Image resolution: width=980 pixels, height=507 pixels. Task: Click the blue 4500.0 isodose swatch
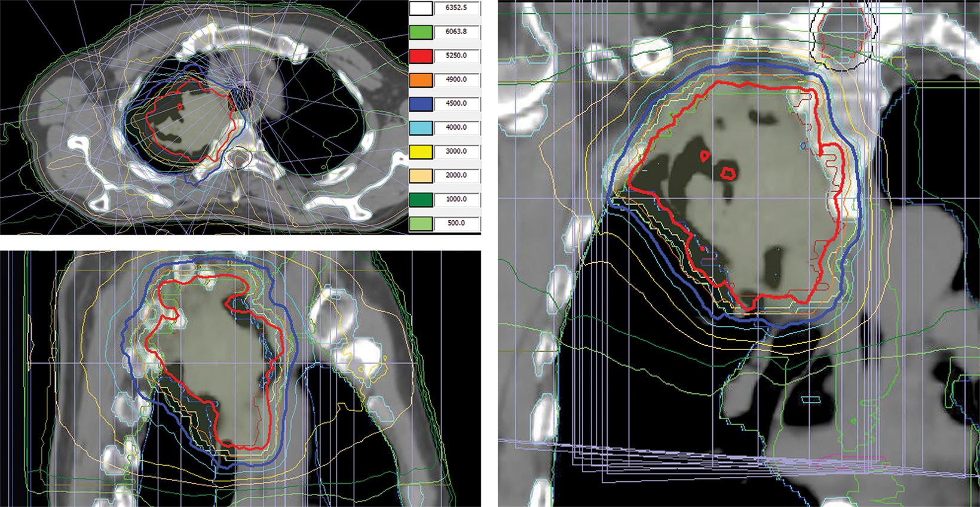pos(421,103)
